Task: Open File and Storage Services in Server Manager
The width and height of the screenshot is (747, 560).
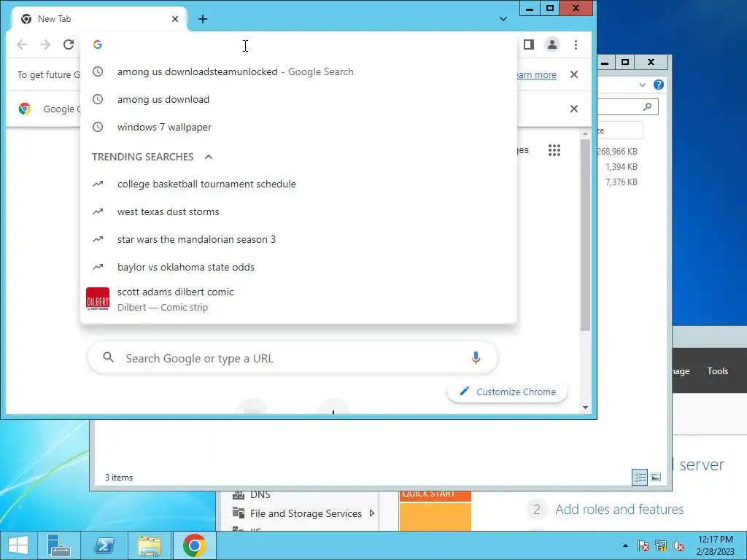Action: 306,513
